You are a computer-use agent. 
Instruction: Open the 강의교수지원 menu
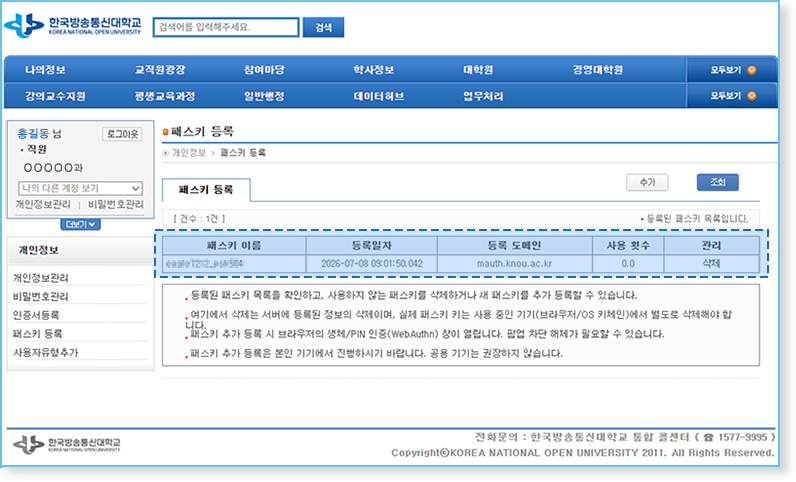(55, 96)
